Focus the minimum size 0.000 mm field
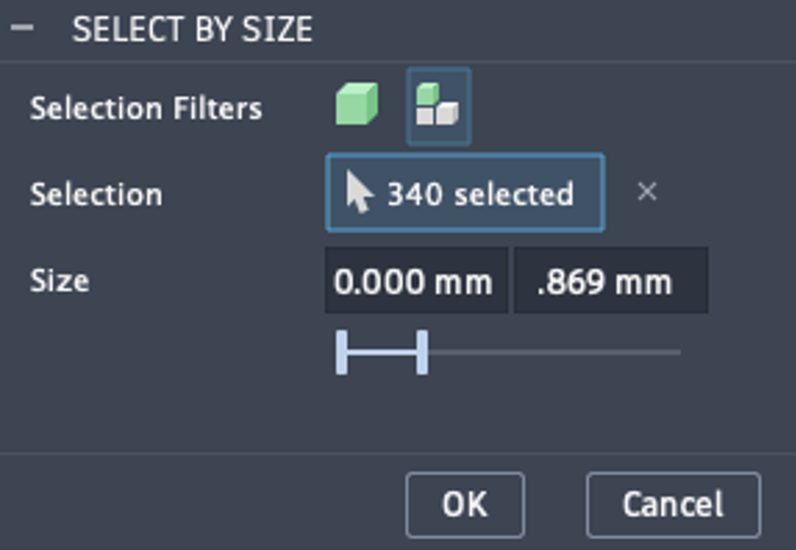The height and width of the screenshot is (550, 796). (x=415, y=281)
